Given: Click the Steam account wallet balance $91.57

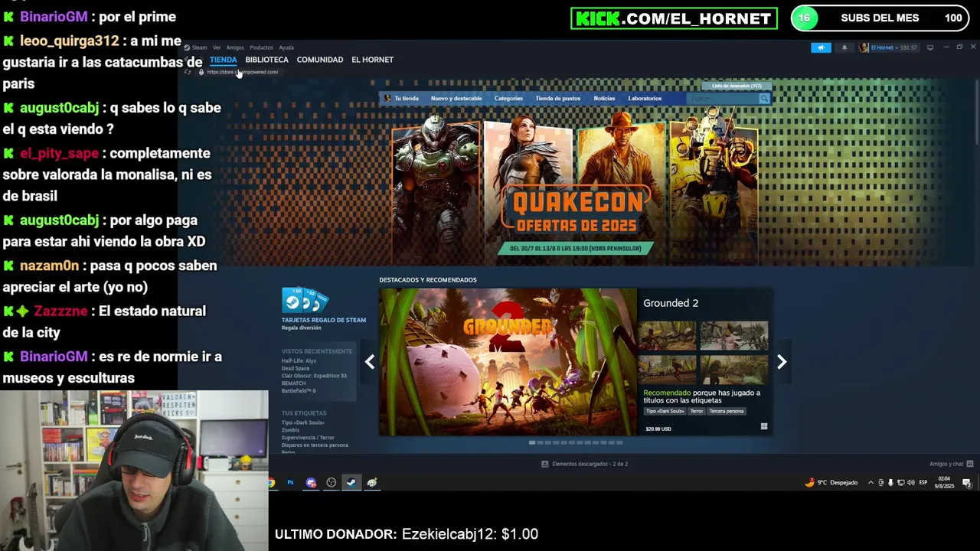Looking at the screenshot, I should click(909, 47).
